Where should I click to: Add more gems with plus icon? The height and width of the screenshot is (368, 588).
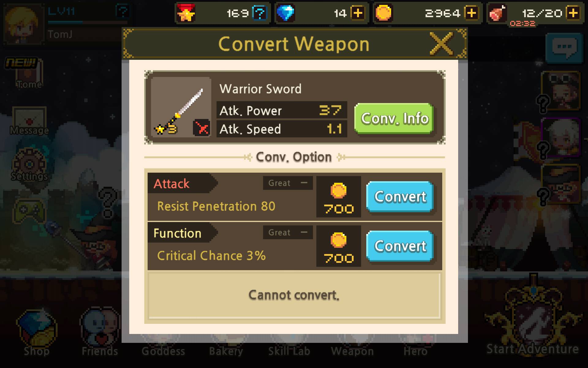358,13
